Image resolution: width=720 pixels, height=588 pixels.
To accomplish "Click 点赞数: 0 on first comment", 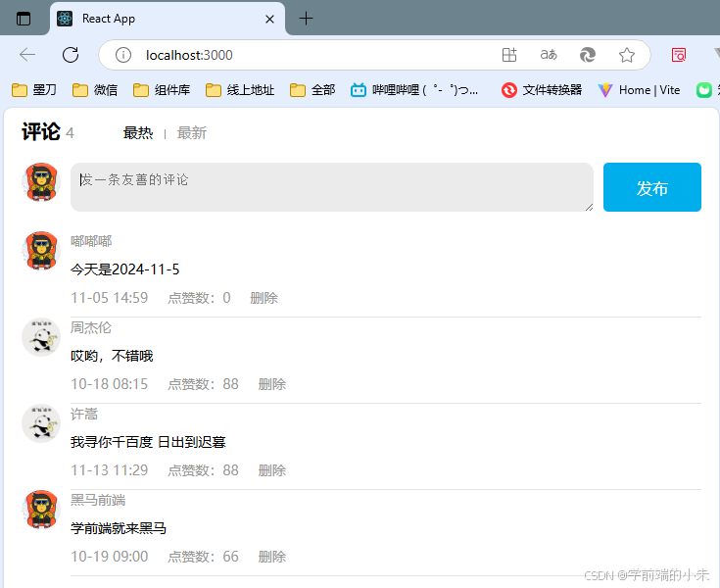I will click(199, 298).
